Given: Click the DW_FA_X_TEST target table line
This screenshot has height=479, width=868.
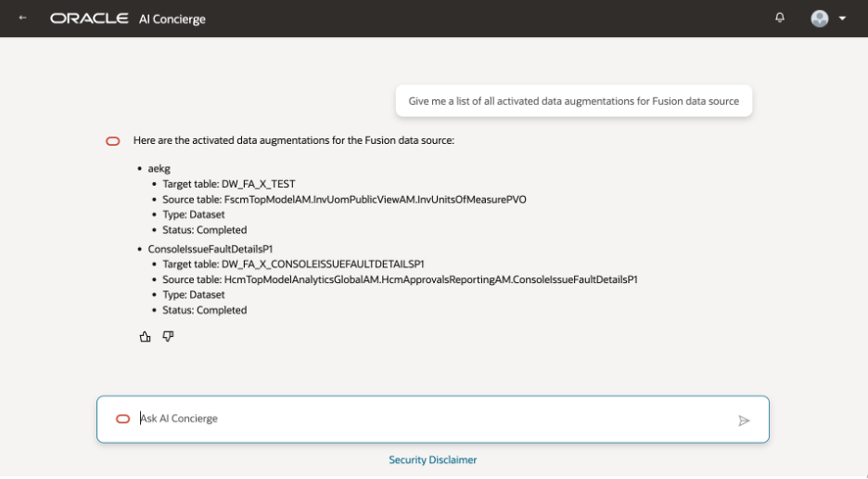Looking at the screenshot, I should coord(229,184).
